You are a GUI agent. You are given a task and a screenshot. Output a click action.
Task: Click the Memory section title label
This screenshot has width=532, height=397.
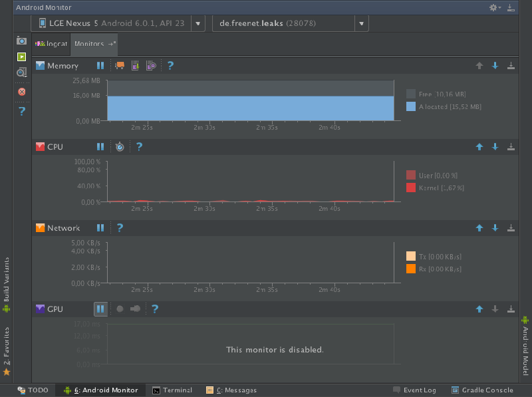coord(63,66)
